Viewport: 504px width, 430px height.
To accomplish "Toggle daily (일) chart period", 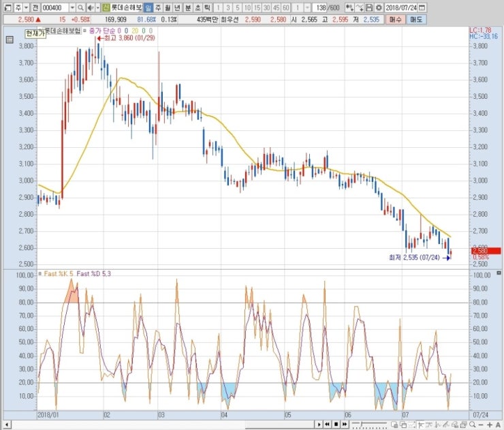I will 148,7.
